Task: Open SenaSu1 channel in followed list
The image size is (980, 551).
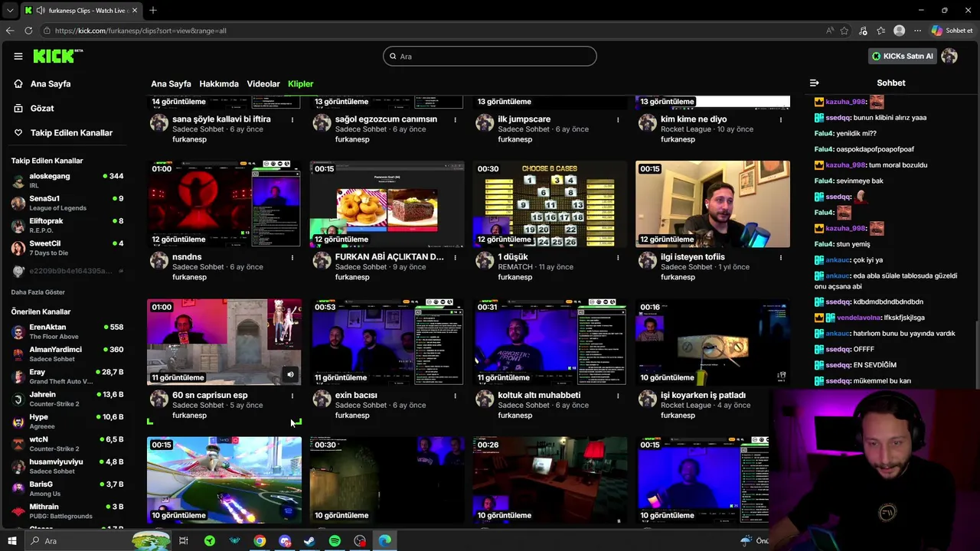Action: click(x=67, y=203)
